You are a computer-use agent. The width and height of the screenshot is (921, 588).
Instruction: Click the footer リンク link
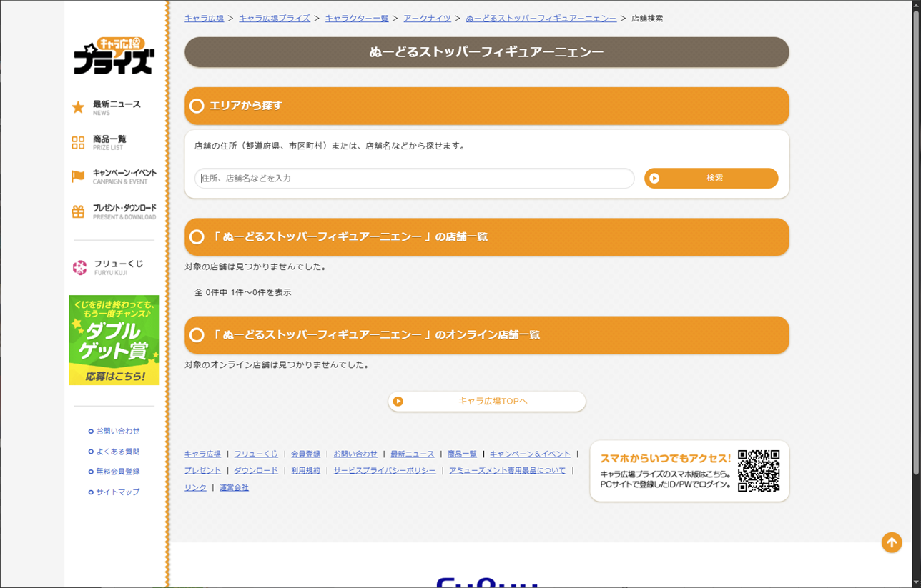click(x=195, y=488)
